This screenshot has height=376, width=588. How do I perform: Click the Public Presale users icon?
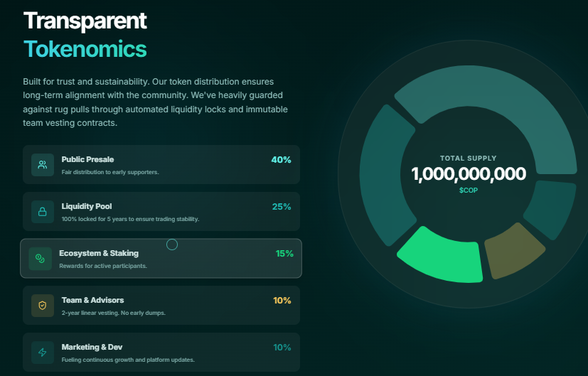pos(43,165)
